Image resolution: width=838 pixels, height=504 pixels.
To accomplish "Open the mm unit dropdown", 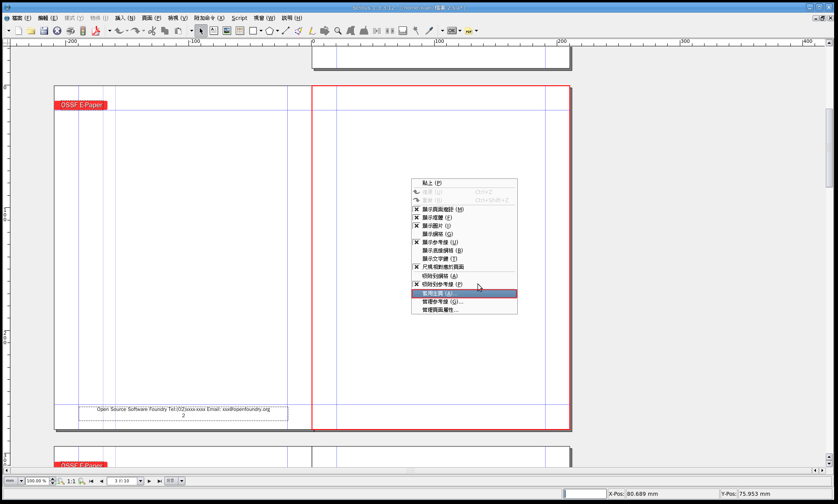I will 21,481.
